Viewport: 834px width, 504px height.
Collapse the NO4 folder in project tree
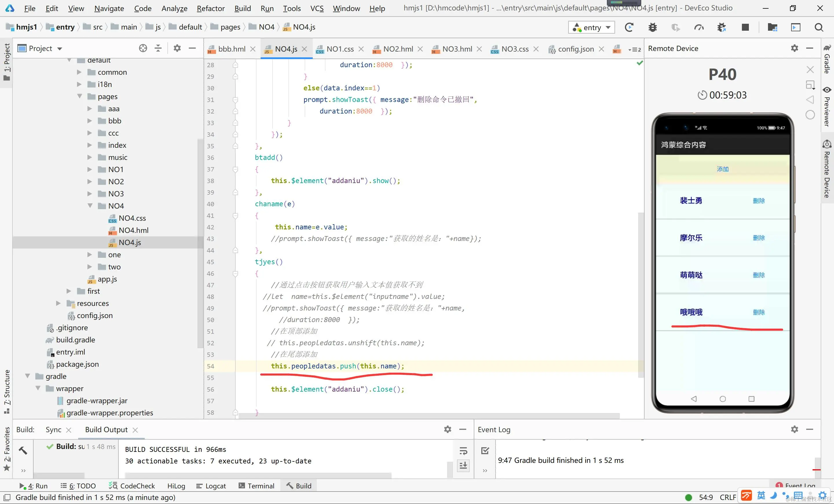pyautogui.click(x=90, y=206)
